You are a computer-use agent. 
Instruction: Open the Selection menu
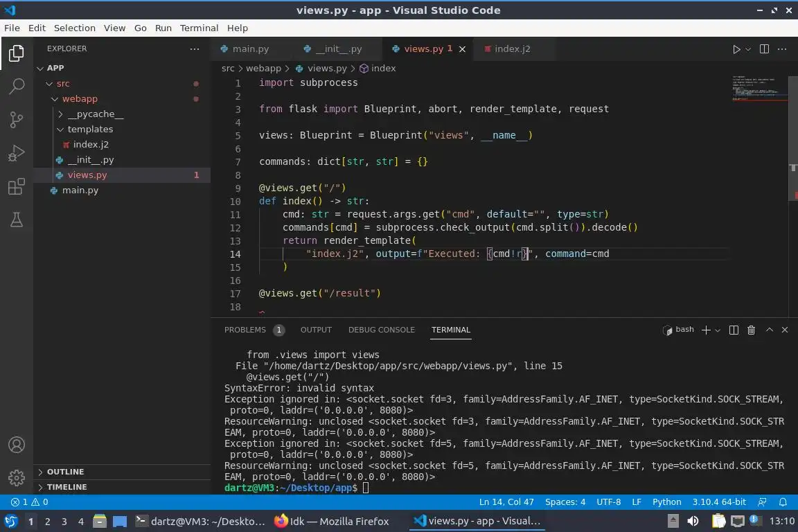point(74,28)
